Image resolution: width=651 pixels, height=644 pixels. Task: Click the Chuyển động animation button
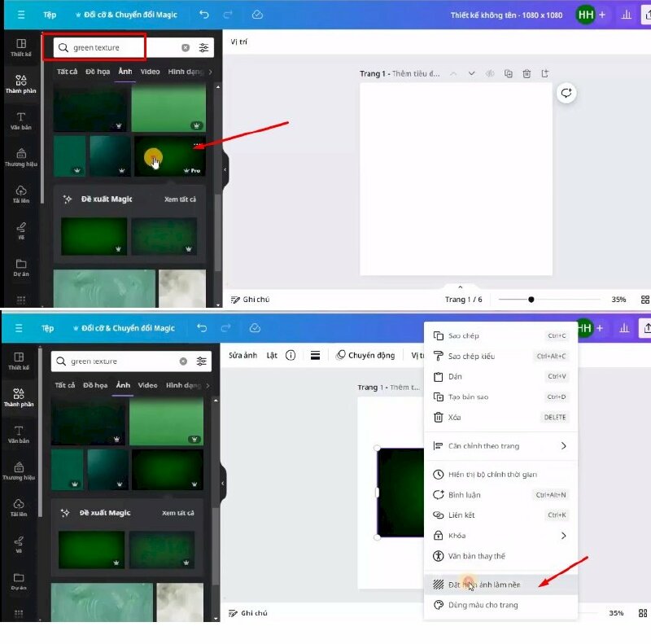click(x=366, y=356)
